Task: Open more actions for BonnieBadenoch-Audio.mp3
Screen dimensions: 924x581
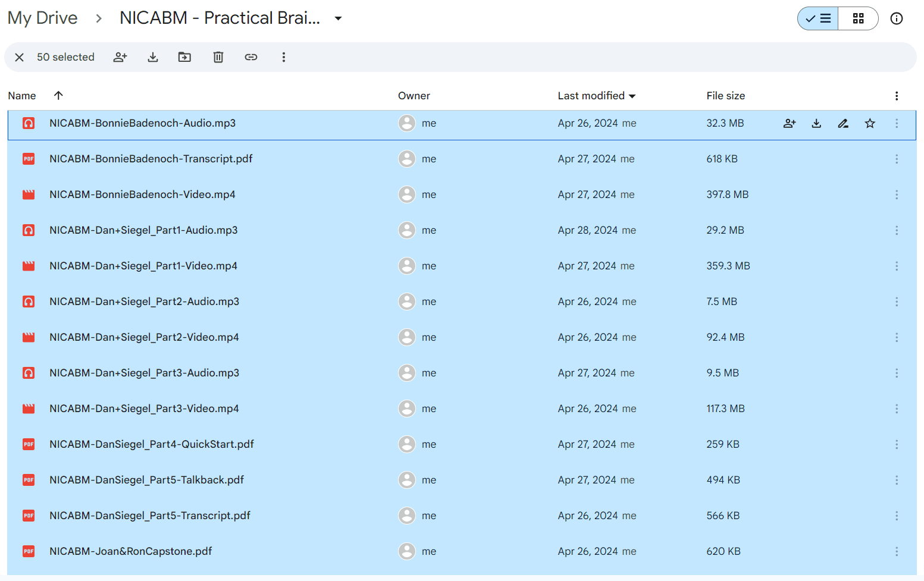Action: tap(897, 123)
